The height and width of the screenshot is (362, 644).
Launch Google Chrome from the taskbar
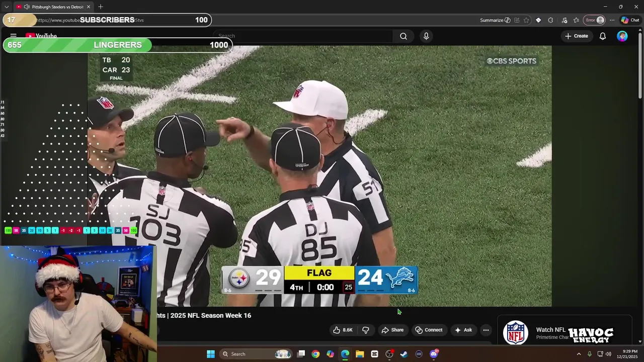click(315, 354)
